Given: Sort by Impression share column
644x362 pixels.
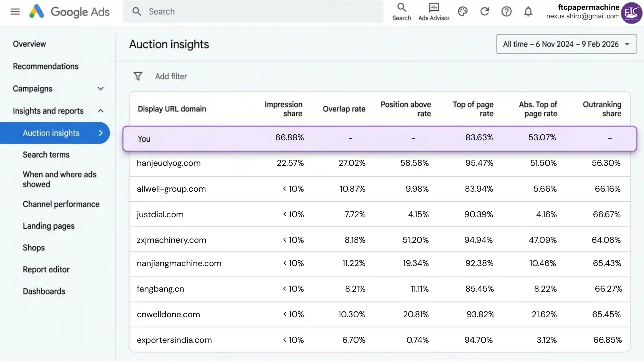Looking at the screenshot, I should click(283, 109).
